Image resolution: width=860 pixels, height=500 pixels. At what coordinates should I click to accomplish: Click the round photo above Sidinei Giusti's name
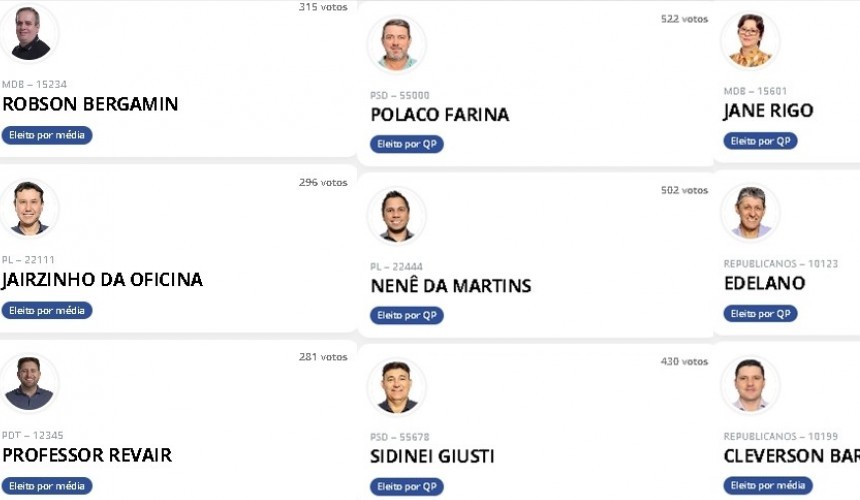click(x=397, y=387)
